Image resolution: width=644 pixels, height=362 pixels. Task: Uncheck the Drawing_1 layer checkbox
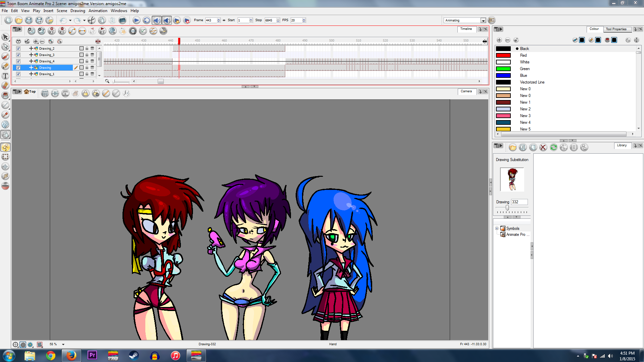[18, 74]
